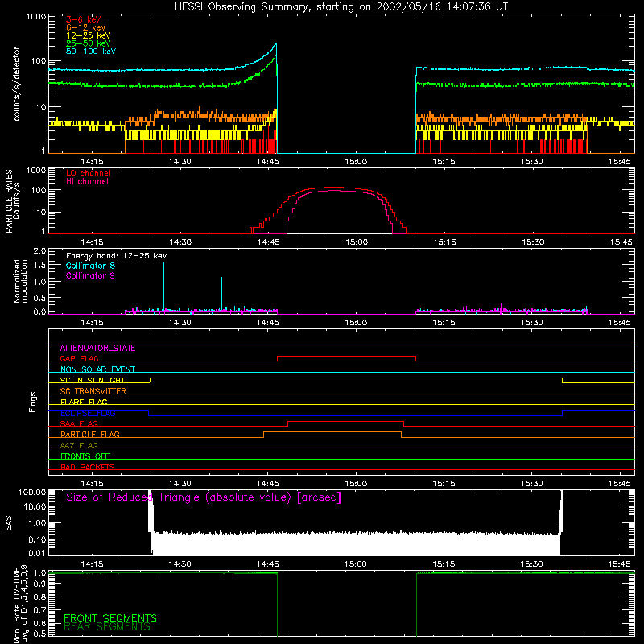Select the PARTICLE_FLAG label
The height and width of the screenshot is (644, 644).
tap(90, 434)
